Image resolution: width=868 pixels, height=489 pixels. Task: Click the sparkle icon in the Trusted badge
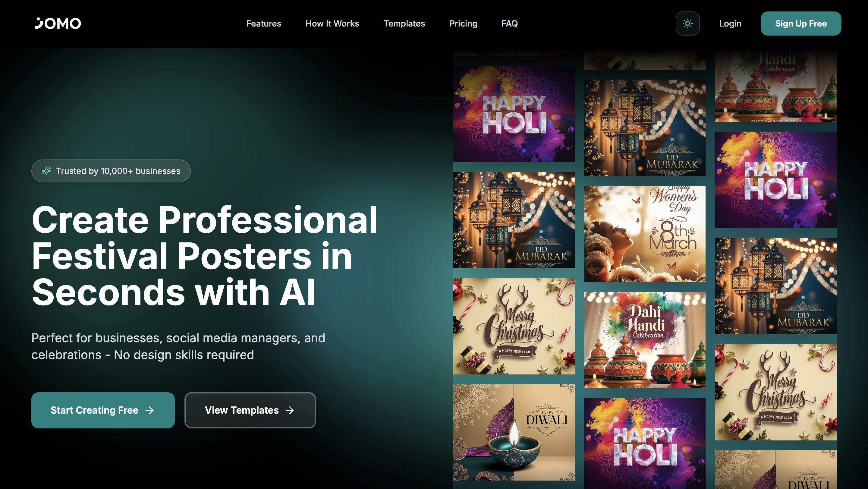46,171
